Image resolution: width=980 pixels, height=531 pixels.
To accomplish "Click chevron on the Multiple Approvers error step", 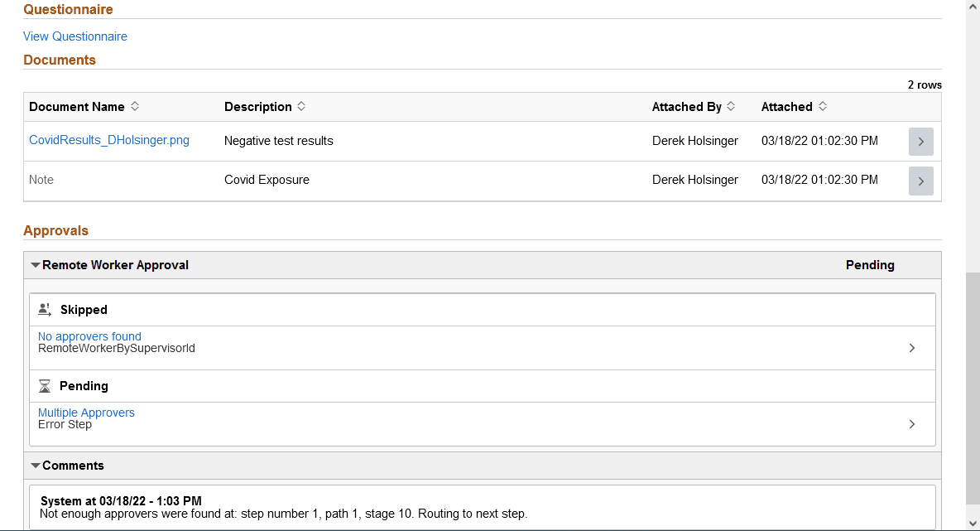I will (911, 423).
